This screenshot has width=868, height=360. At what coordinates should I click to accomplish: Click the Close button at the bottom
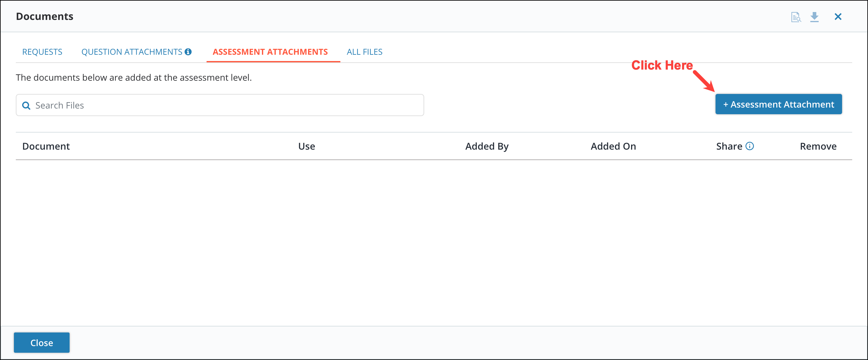(41, 343)
